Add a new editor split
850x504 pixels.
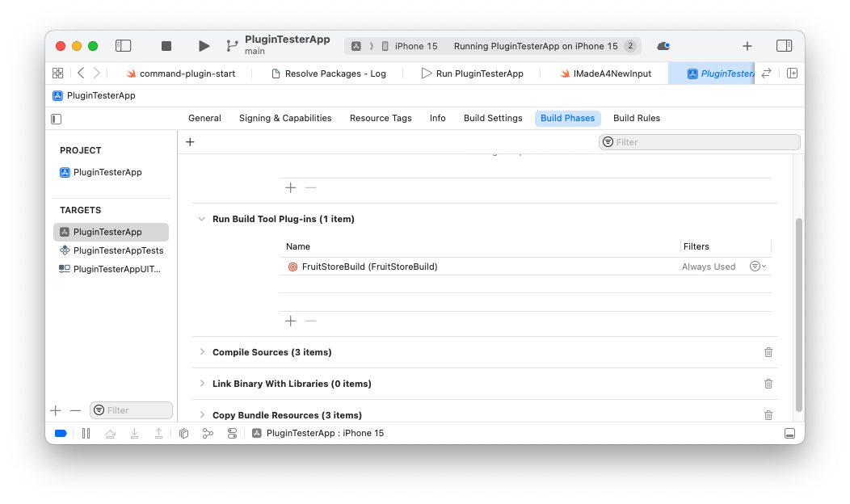pos(792,73)
